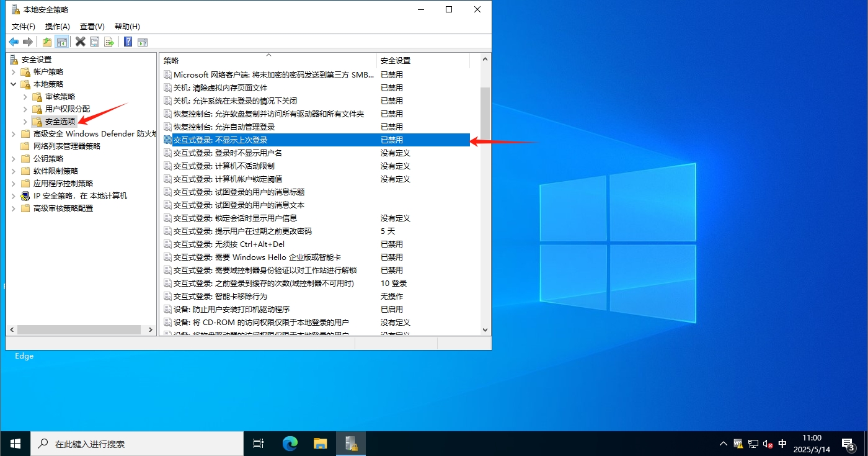Screen dimensions: 868x456
Task: Click the 中 input method indicator
Action: click(782, 444)
